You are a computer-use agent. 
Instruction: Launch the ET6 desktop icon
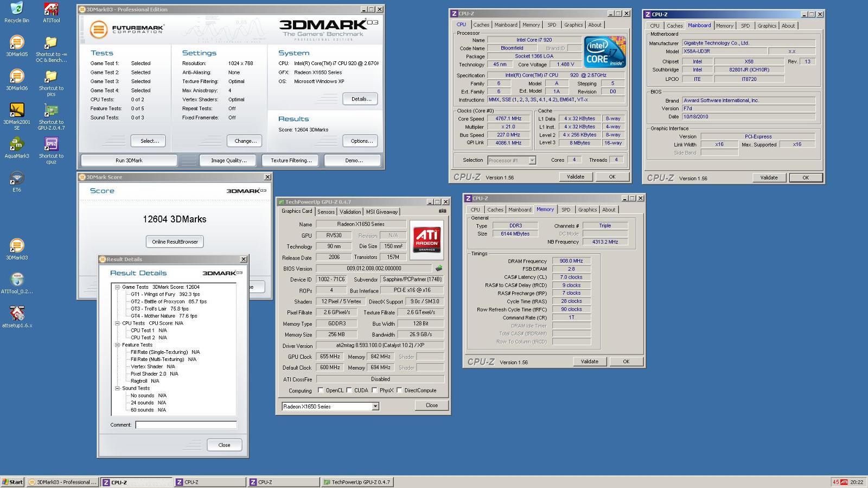(17, 181)
